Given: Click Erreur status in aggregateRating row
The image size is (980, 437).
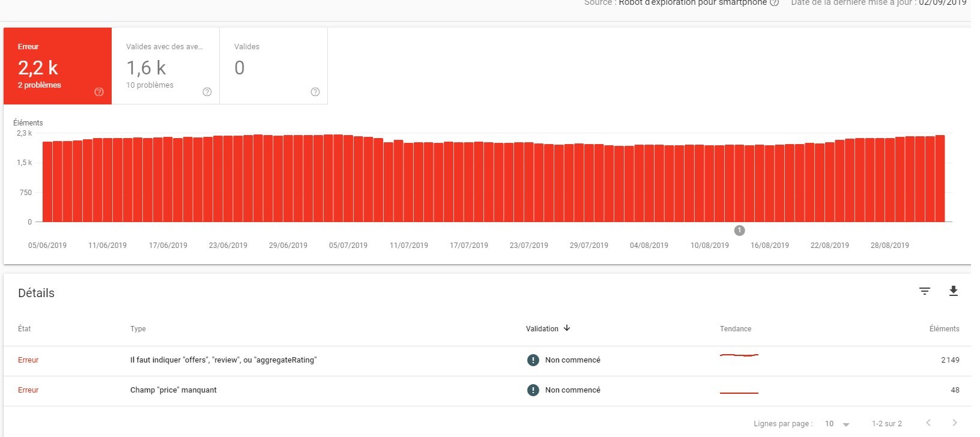Looking at the screenshot, I should [x=28, y=360].
